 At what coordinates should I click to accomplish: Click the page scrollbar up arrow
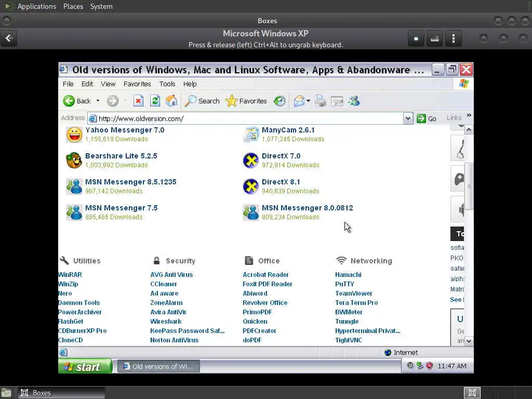[469, 129]
